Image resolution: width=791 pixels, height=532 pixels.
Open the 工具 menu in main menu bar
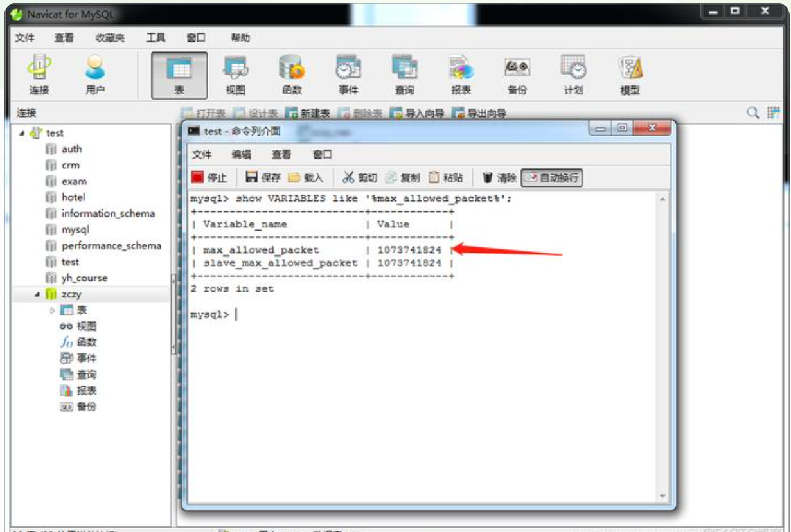(x=156, y=38)
